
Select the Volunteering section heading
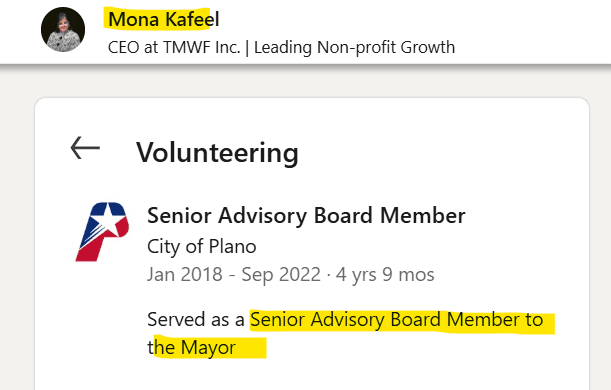[x=217, y=153]
